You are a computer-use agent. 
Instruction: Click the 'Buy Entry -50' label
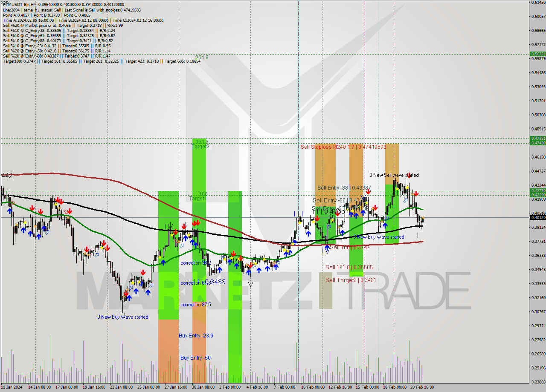coord(195,358)
